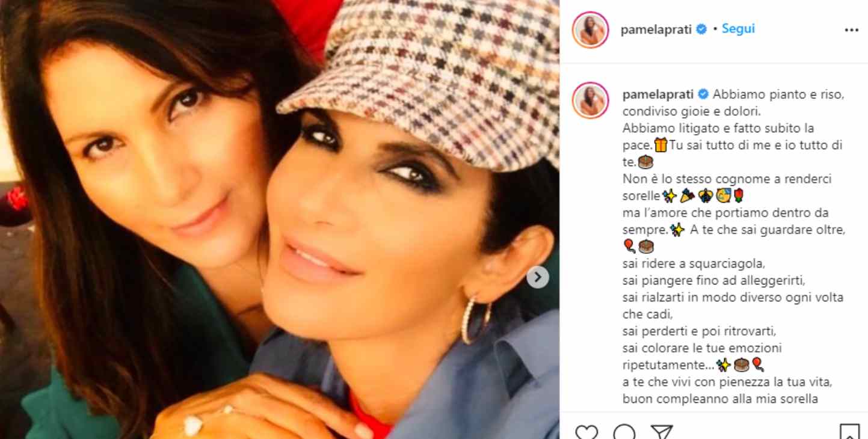Follow the account via Segui
The width and height of the screenshot is (868, 439).
[x=738, y=28]
